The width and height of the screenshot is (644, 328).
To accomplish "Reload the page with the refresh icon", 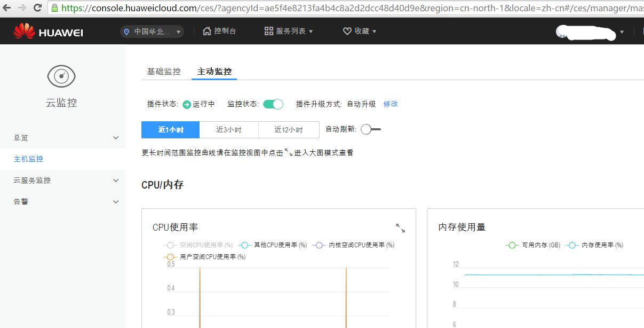I will click(38, 8).
